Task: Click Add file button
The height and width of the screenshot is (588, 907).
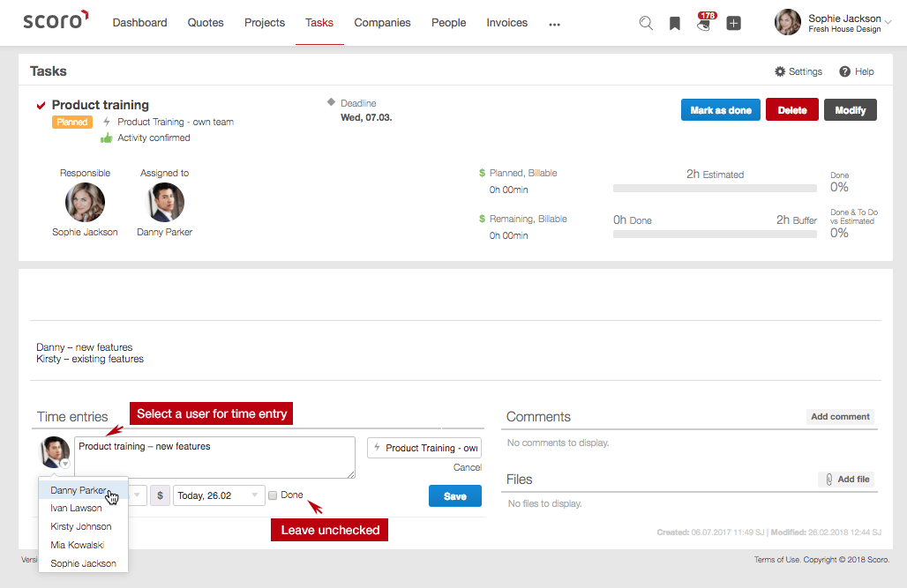Action: pyautogui.click(x=847, y=480)
